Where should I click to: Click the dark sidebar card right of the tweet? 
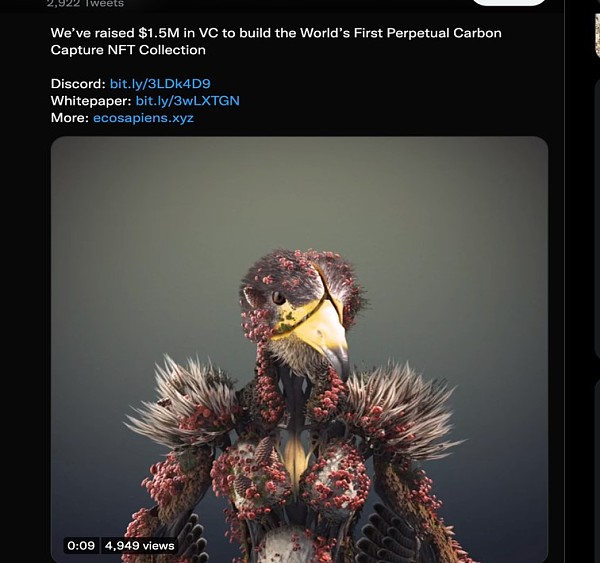click(597, 218)
